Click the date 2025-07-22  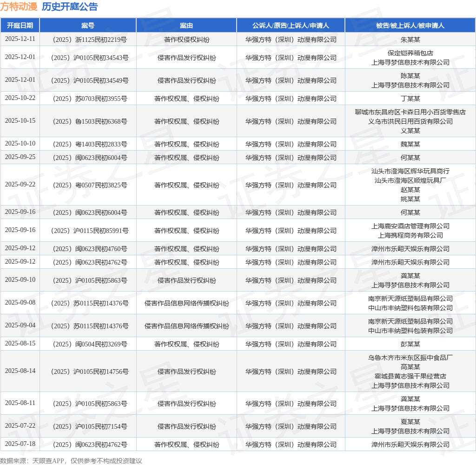(x=20, y=426)
